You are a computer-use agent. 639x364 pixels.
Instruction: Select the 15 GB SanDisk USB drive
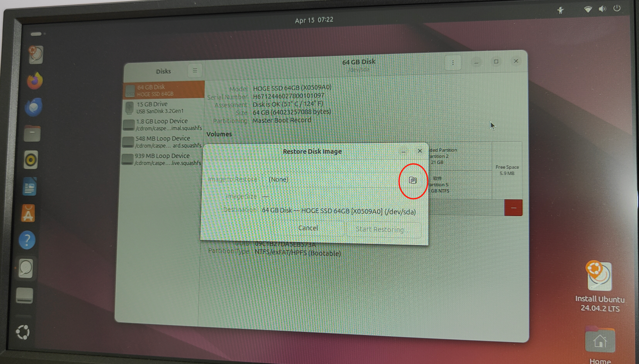pyautogui.click(x=163, y=107)
